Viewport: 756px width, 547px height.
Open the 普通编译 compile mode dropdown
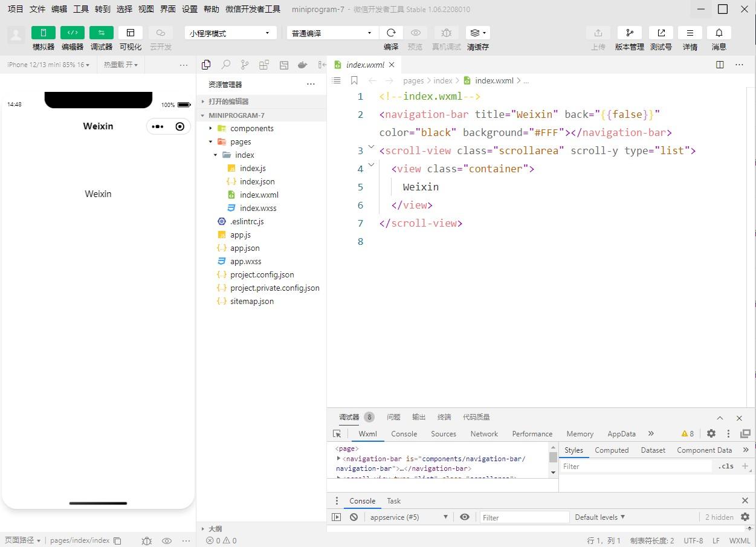point(332,33)
